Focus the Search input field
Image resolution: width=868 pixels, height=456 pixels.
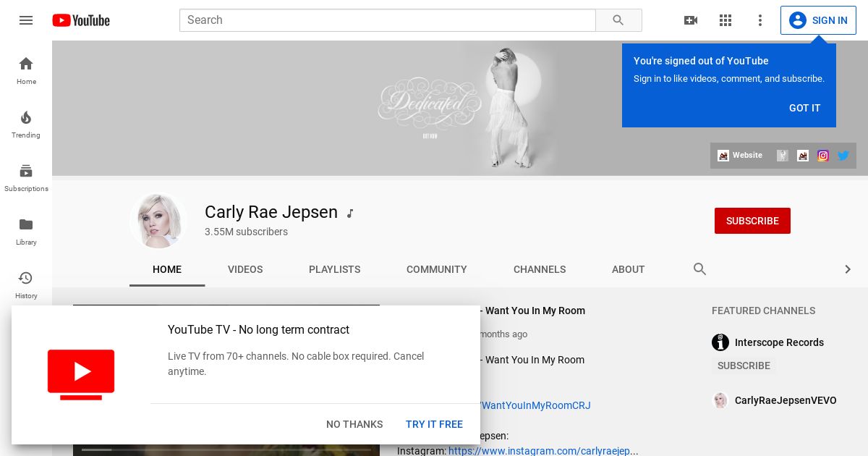click(388, 20)
